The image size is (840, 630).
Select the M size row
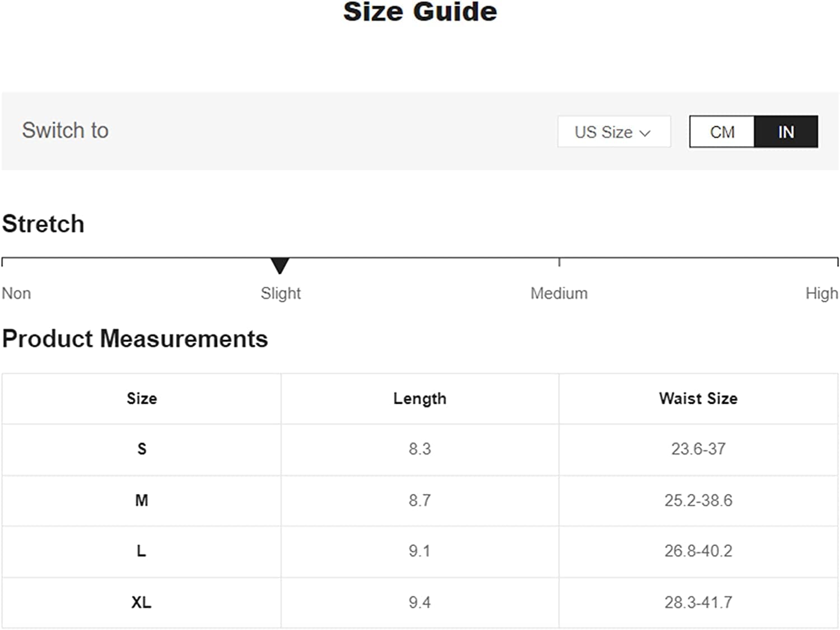pos(142,501)
